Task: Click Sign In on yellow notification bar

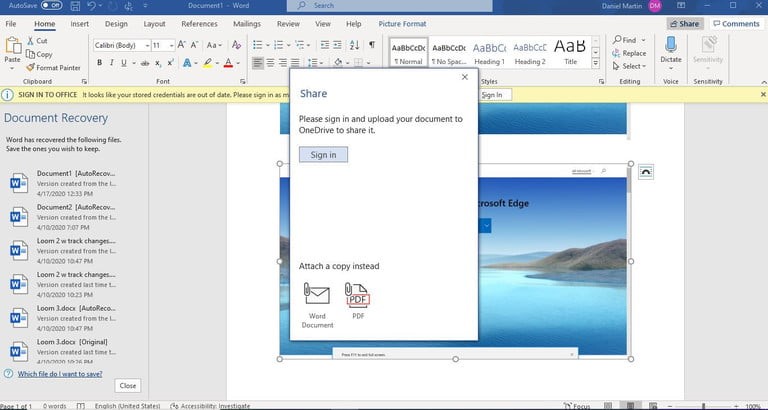Action: pyautogui.click(x=492, y=95)
